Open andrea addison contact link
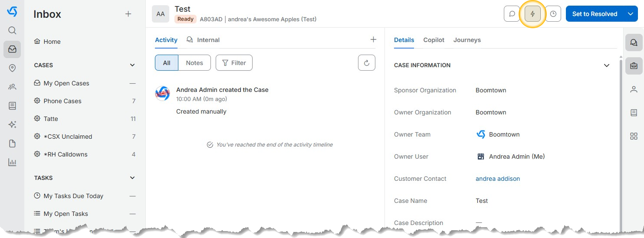This screenshot has height=238, width=644. pos(497,179)
